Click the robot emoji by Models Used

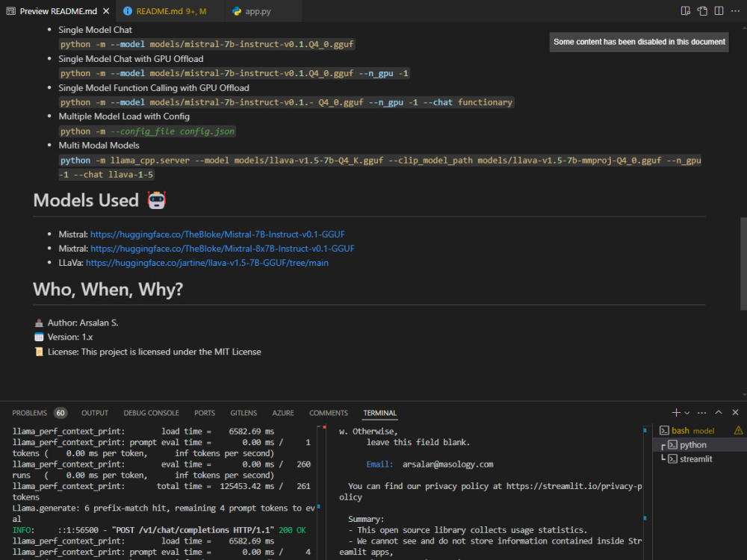[x=157, y=200]
